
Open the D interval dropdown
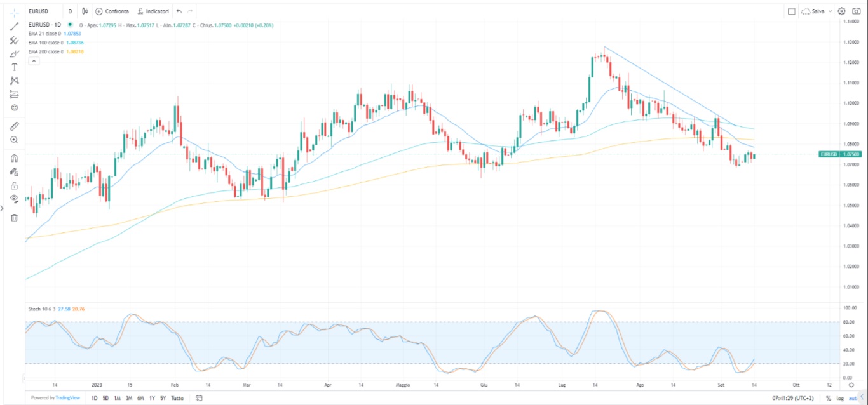(x=70, y=11)
